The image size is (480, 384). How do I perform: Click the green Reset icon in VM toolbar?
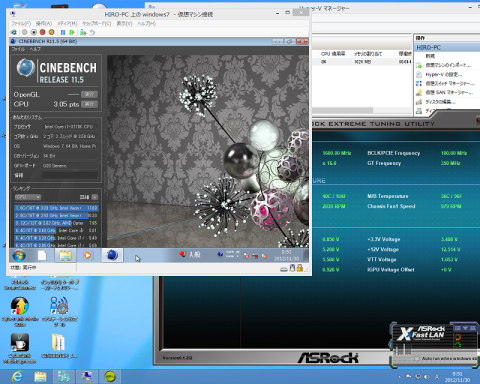(72, 32)
